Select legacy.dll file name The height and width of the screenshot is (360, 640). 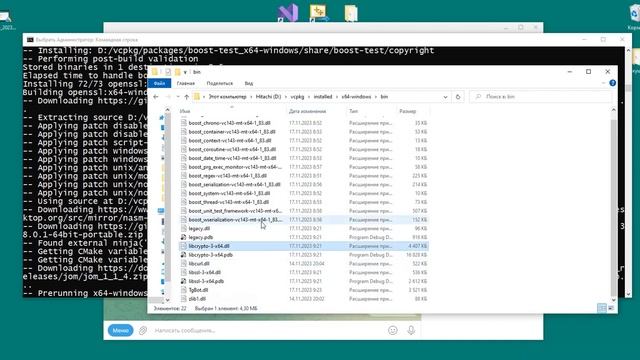coord(199,229)
